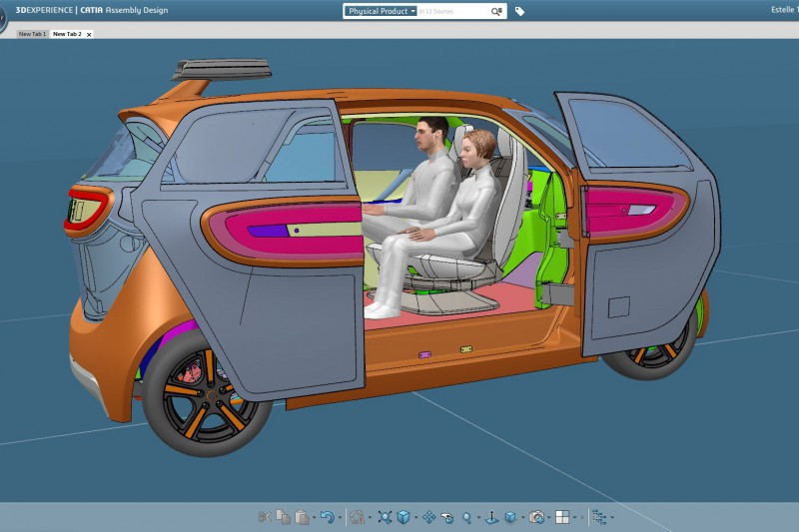Screen dimensions: 799x532
Task: Click the Undo arrow icon
Action: point(328,517)
